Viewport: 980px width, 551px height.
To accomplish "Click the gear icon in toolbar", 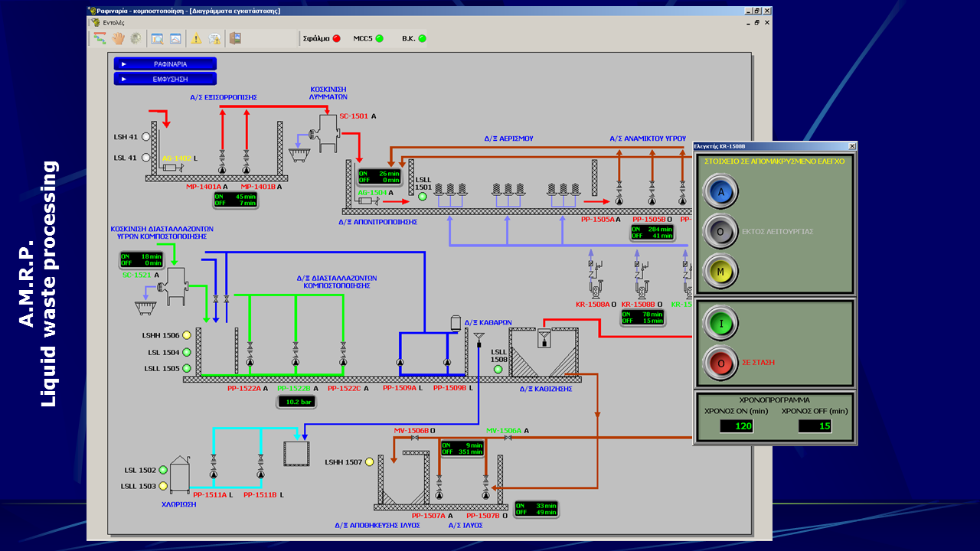I will click(136, 38).
